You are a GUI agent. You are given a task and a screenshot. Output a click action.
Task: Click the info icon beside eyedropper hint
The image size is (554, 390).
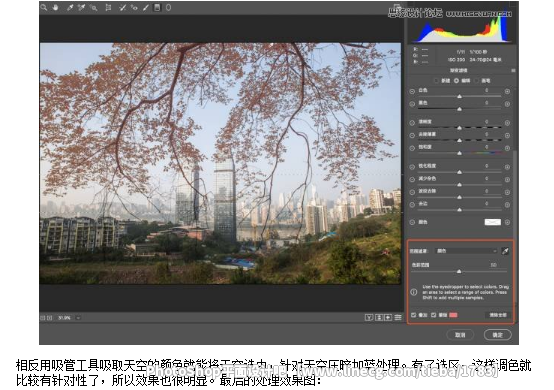(x=414, y=292)
